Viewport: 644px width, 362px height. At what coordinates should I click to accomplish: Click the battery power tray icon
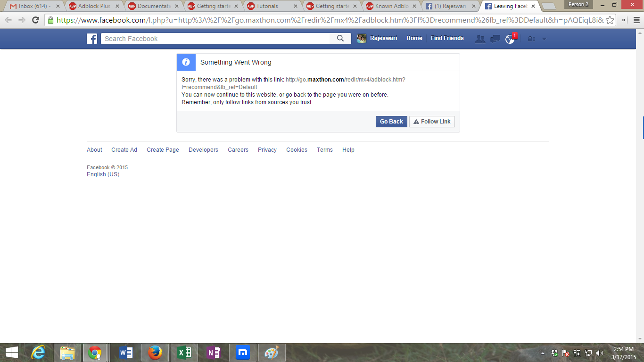click(577, 353)
